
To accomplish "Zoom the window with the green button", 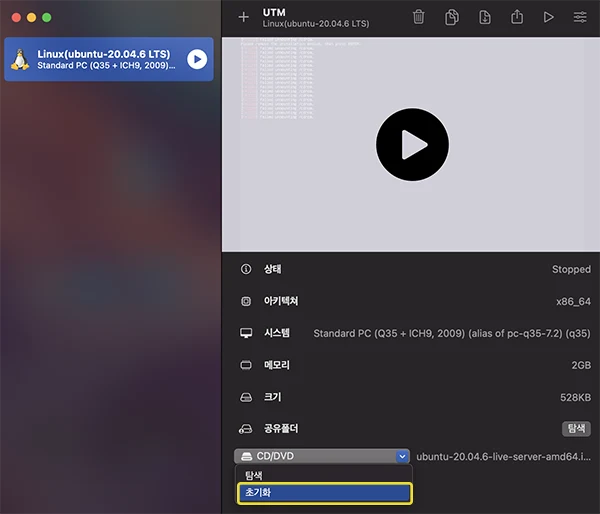I will (47, 18).
